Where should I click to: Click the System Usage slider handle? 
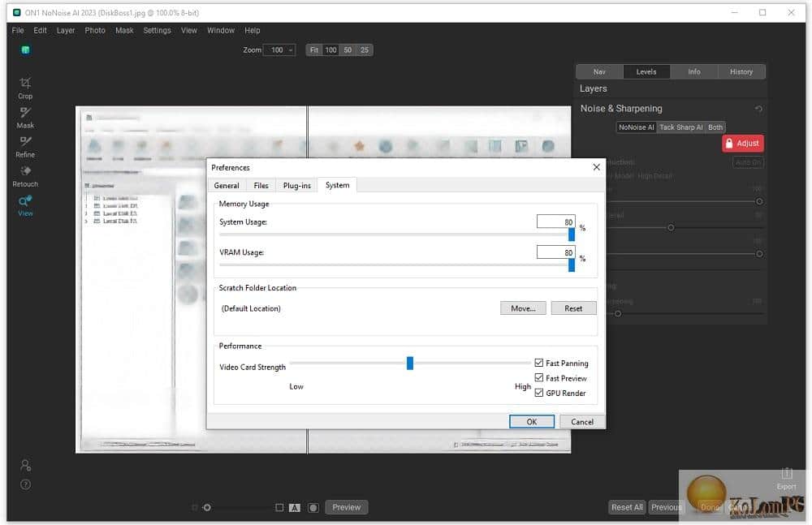click(x=572, y=235)
